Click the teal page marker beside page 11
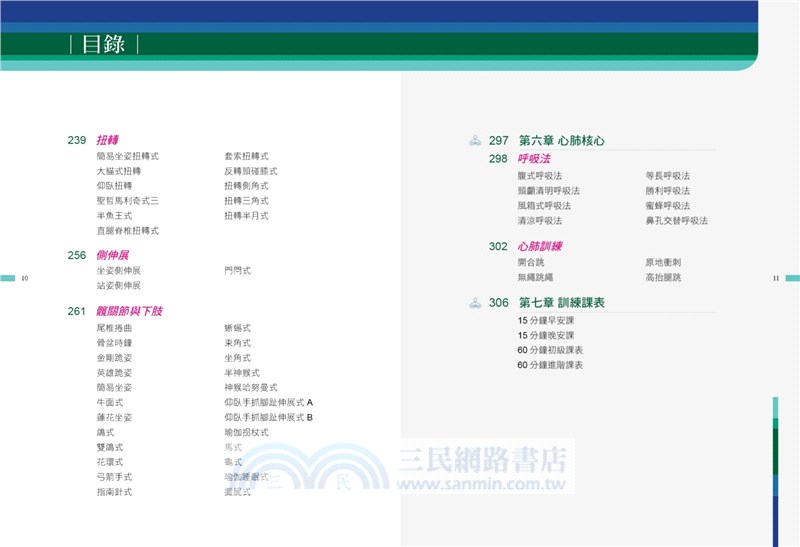Screen dimensions: 800x547 click(791, 278)
